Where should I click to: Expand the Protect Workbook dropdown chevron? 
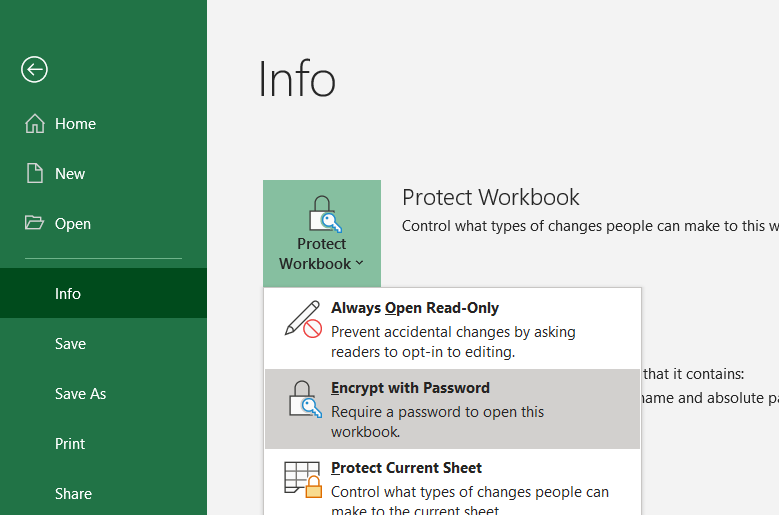click(359, 263)
